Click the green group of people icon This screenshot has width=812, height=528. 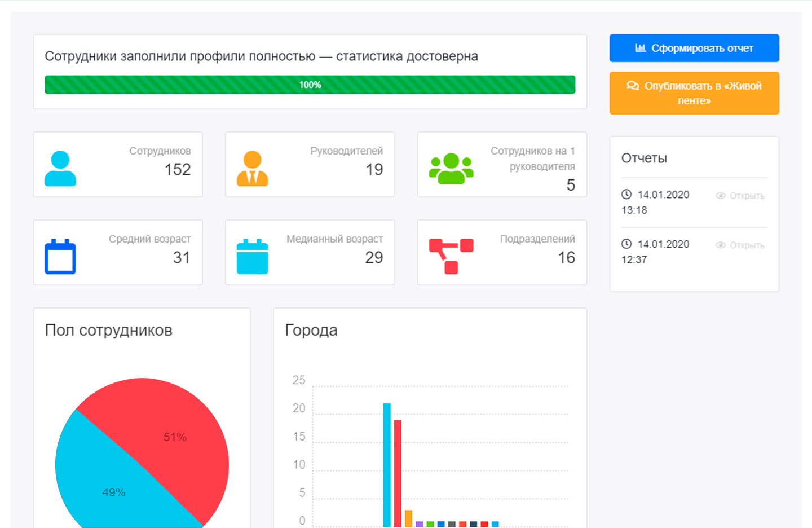(x=451, y=168)
